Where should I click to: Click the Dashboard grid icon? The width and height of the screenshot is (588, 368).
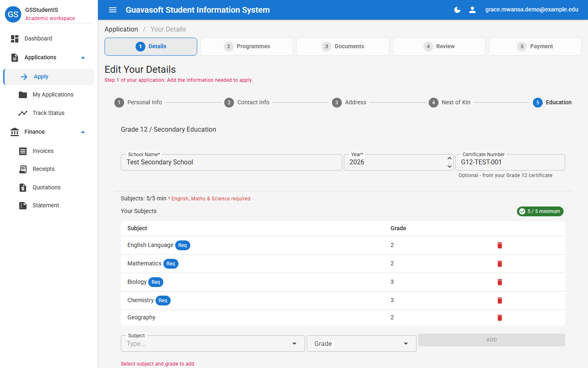[15, 39]
